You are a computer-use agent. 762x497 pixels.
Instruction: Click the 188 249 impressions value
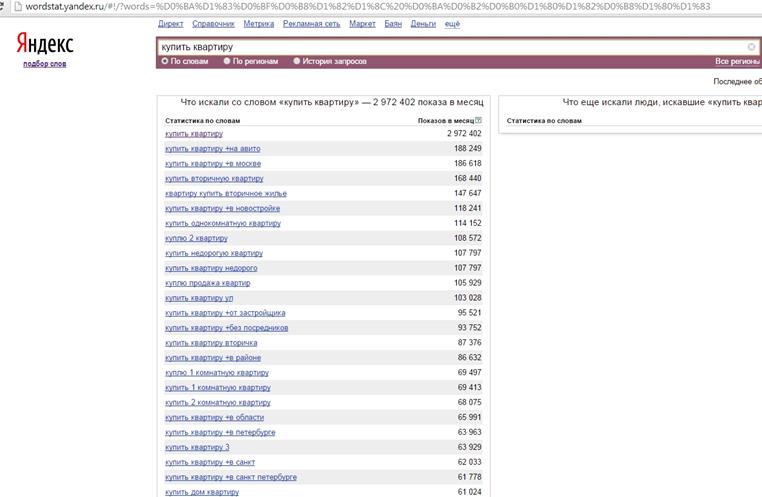click(468, 149)
